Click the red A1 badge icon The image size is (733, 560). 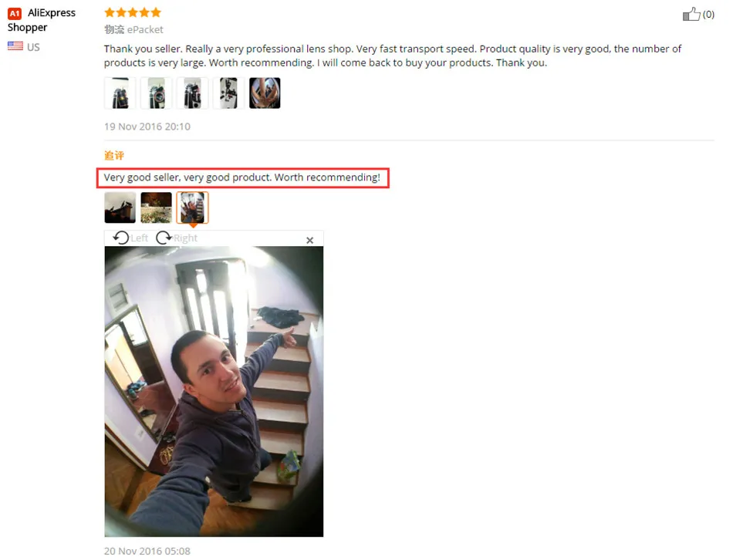click(15, 14)
